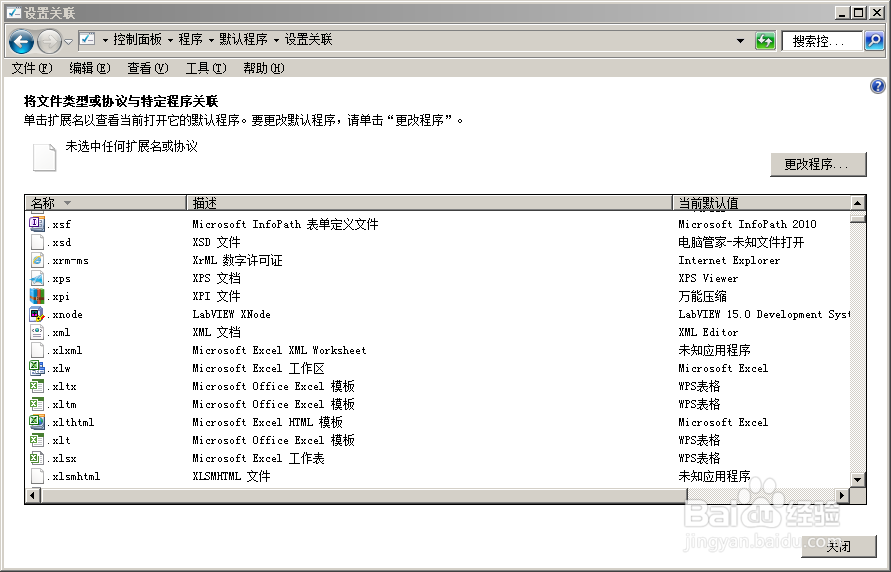The width and height of the screenshot is (891, 572).
Task: Select Microsoft Excel XML Worksheet description
Action: (279, 350)
